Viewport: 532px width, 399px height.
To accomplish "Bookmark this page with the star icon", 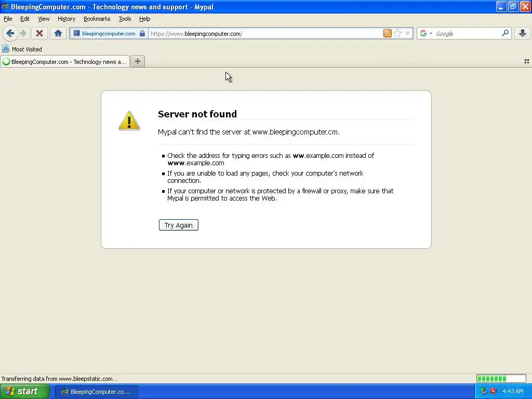I will tap(397, 33).
